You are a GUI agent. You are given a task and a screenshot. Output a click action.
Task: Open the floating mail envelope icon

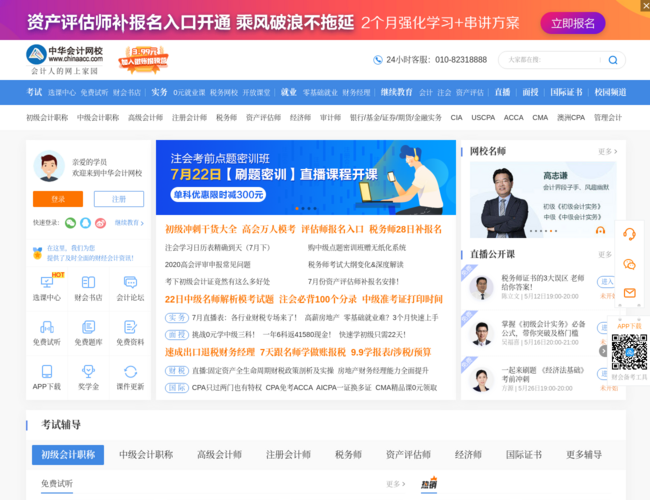(629, 293)
